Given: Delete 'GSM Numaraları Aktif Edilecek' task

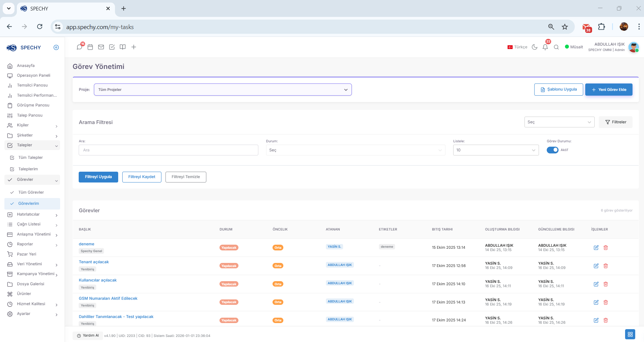Looking at the screenshot, I should (606, 302).
